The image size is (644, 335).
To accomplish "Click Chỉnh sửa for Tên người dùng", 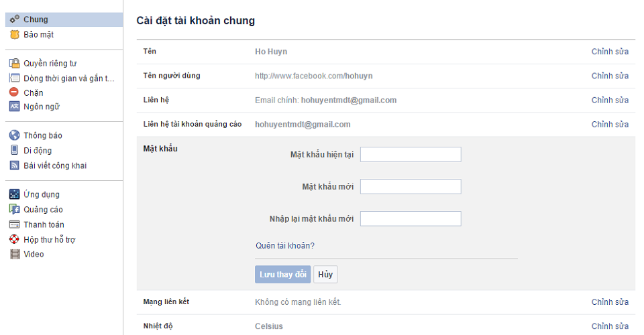I will pos(610,76).
